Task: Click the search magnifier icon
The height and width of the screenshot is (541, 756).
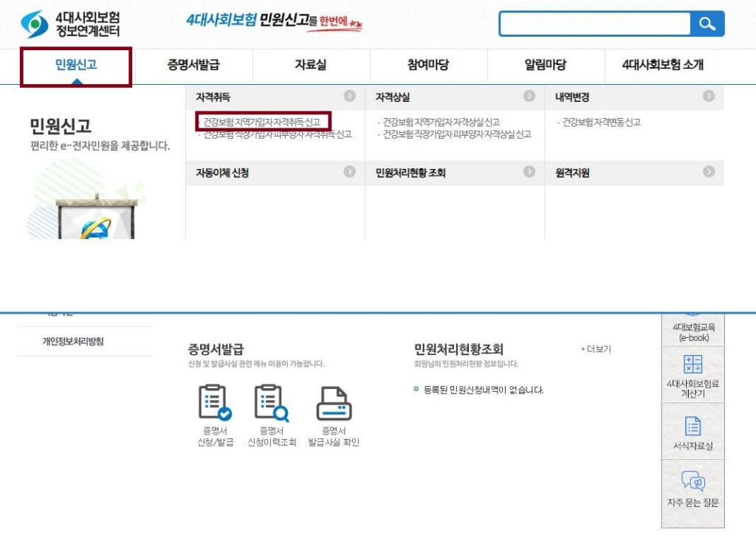Action: [x=707, y=23]
